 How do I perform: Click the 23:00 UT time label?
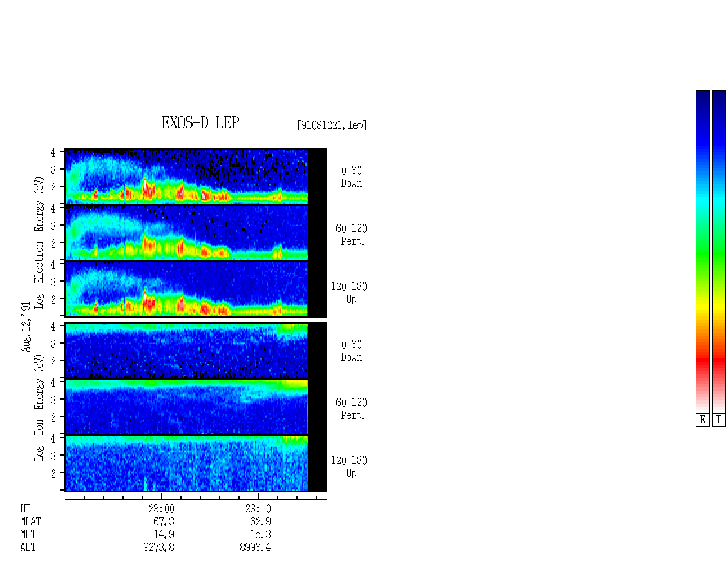point(162,509)
